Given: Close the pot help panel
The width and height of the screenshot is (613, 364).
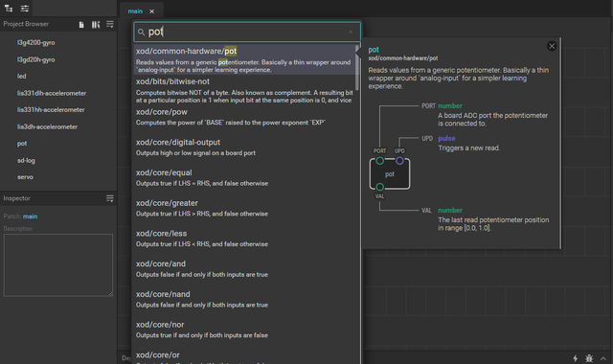Looking at the screenshot, I should point(552,46).
